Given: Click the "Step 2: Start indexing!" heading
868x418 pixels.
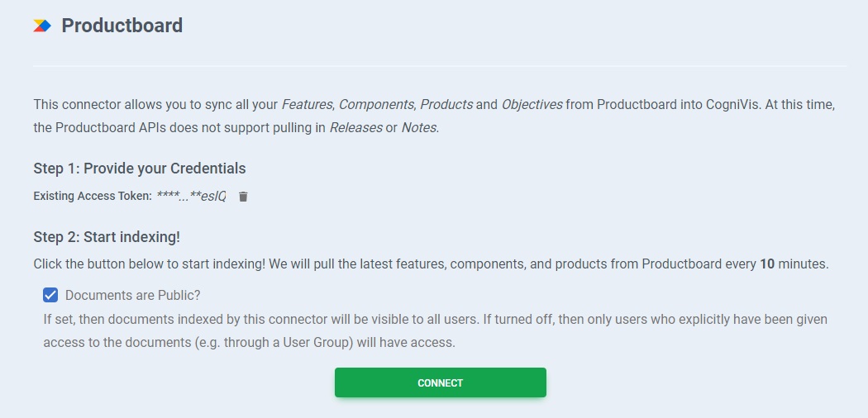Looking at the screenshot, I should (x=107, y=237).
